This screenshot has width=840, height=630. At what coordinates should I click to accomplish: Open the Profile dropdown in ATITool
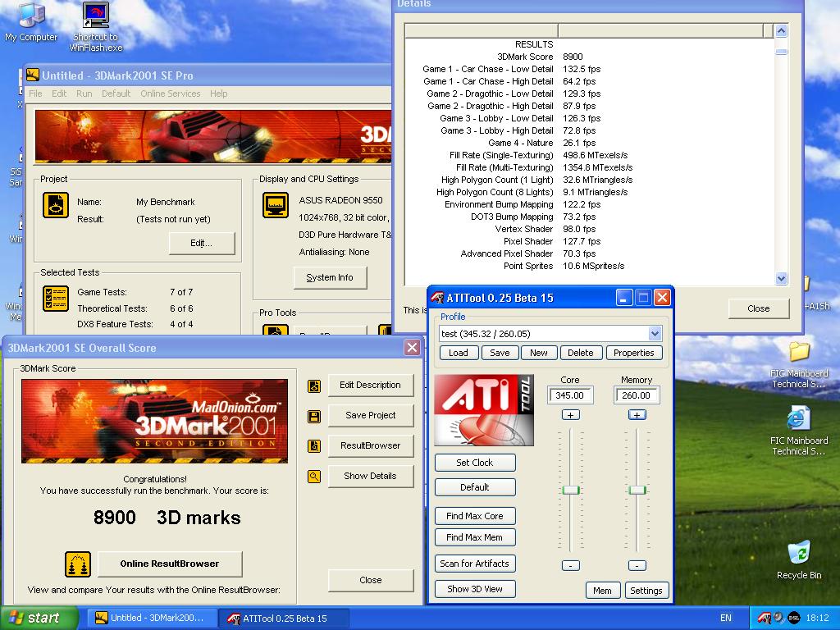655,334
